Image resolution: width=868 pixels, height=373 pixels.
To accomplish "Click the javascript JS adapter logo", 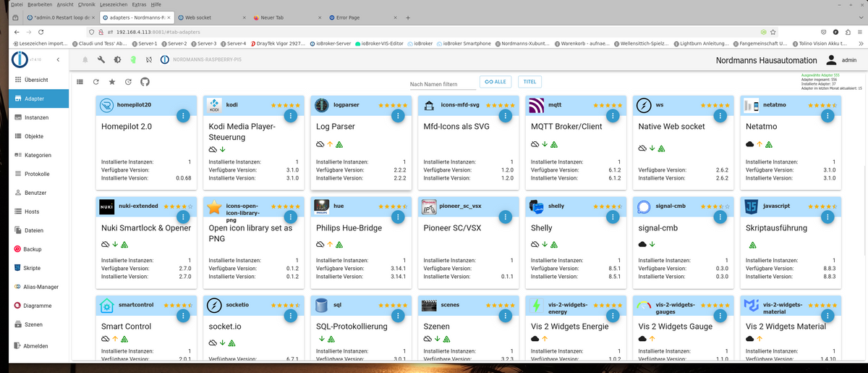I will point(750,206).
